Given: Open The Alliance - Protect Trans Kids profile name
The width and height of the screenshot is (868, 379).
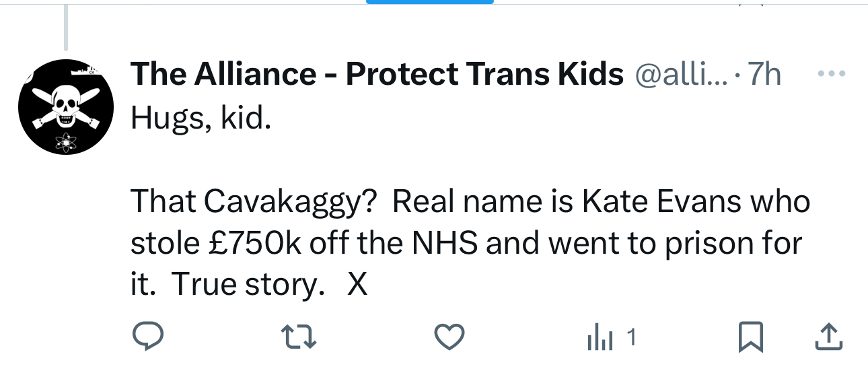Looking at the screenshot, I should tap(377, 74).
